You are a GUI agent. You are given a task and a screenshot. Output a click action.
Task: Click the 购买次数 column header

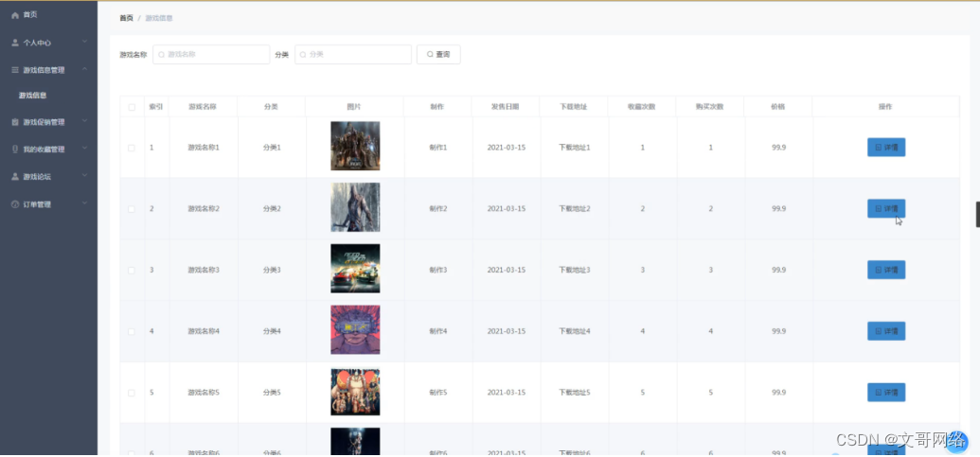[709, 107]
